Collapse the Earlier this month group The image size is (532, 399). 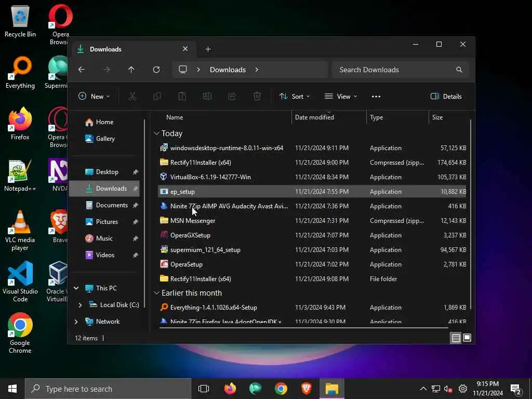click(156, 293)
